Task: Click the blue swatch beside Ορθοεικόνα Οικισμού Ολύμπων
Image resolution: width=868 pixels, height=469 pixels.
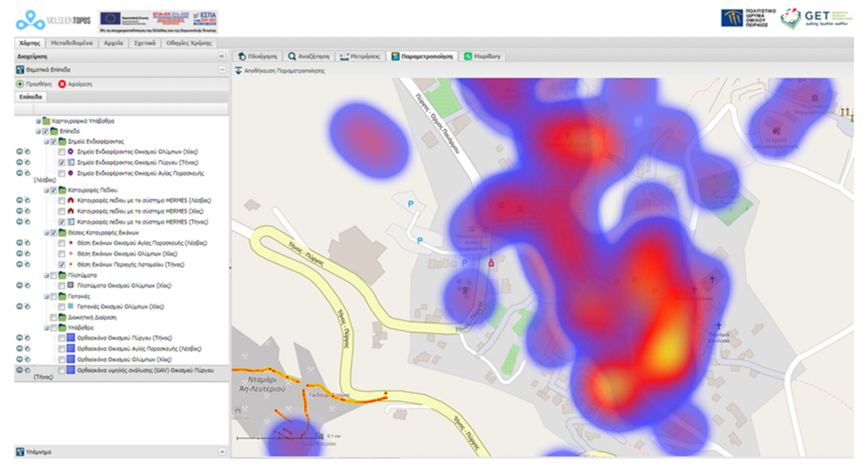Action: point(71,359)
